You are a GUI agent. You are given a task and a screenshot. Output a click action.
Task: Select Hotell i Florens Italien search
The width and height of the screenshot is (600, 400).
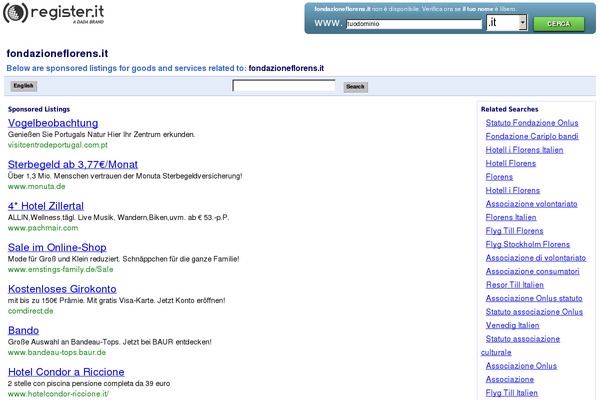[524, 150]
